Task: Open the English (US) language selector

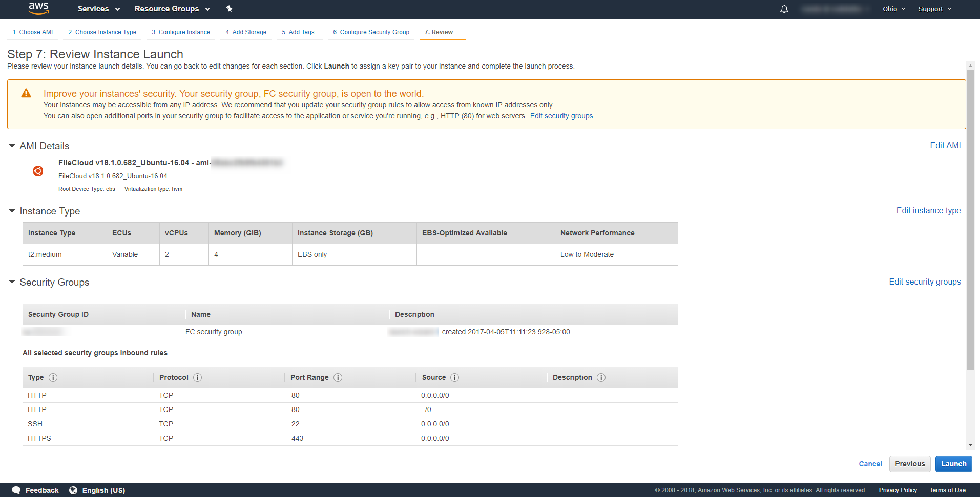Action: click(97, 490)
